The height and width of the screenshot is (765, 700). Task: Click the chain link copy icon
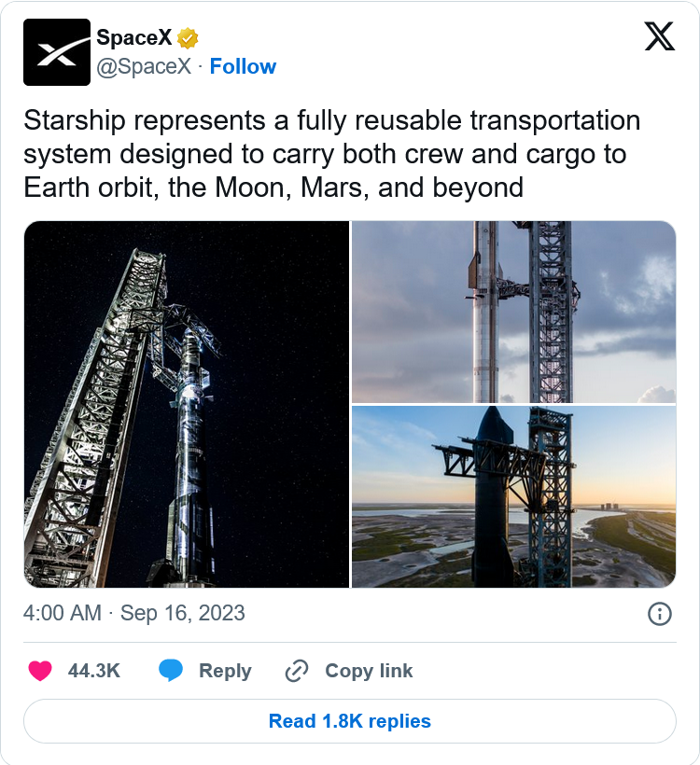(x=297, y=671)
